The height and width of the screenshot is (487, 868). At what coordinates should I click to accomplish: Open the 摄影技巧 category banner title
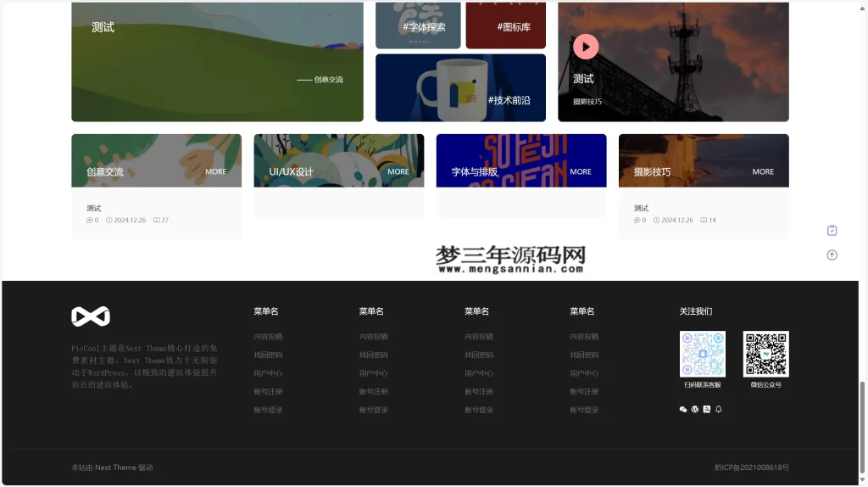[652, 172]
